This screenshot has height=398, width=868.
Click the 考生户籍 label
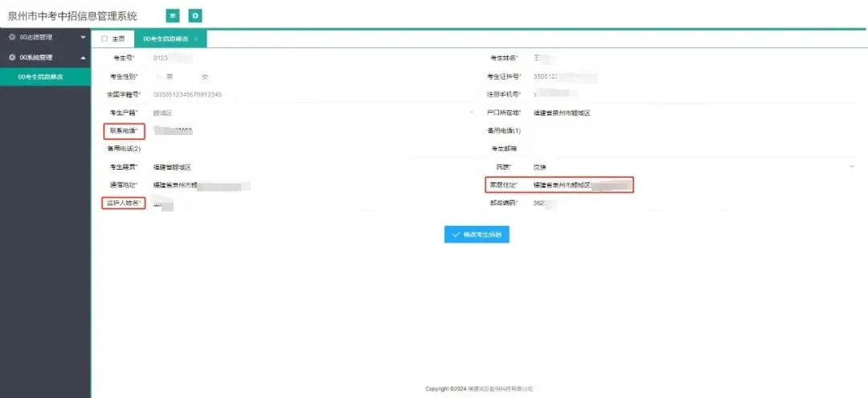click(x=124, y=113)
